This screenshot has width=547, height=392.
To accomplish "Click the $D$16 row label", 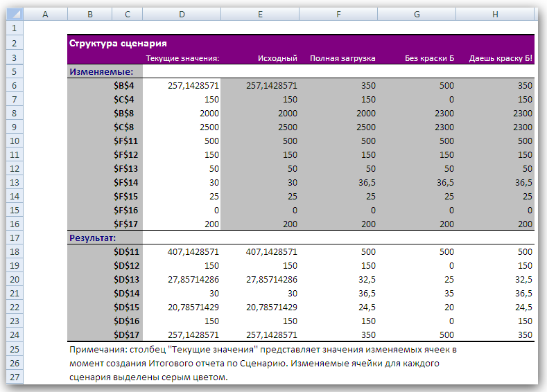I will point(126,321).
